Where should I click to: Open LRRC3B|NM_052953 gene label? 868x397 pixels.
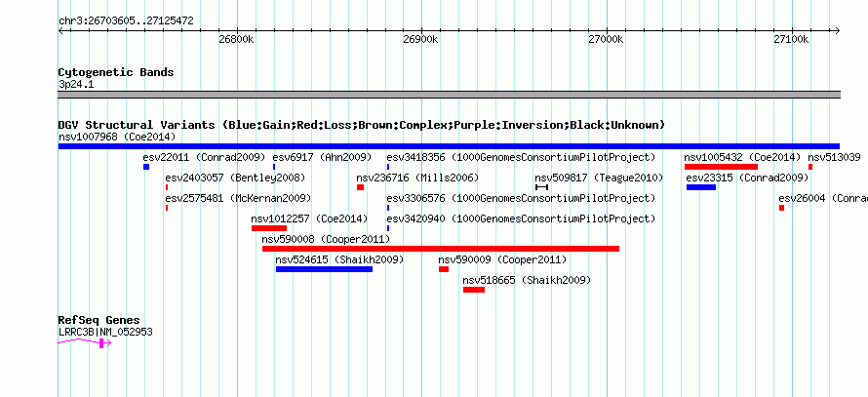click(105, 333)
